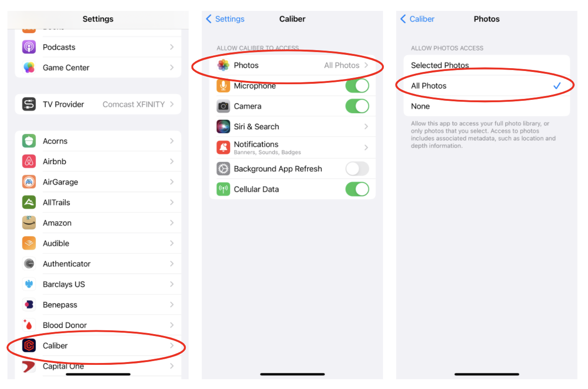Tap the AllTrails green icon
Image resolution: width=588 pixels, height=389 pixels.
click(x=29, y=203)
